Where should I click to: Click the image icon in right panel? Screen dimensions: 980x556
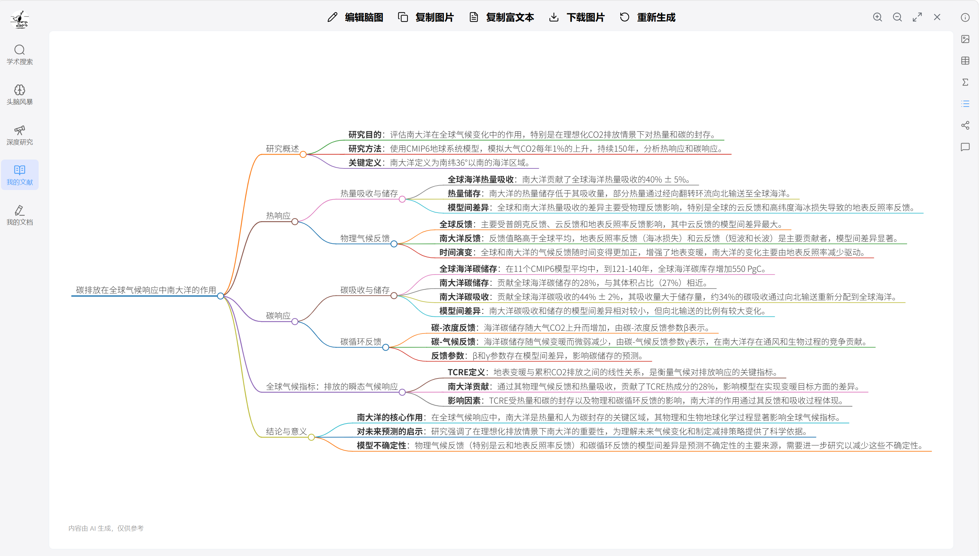(966, 39)
